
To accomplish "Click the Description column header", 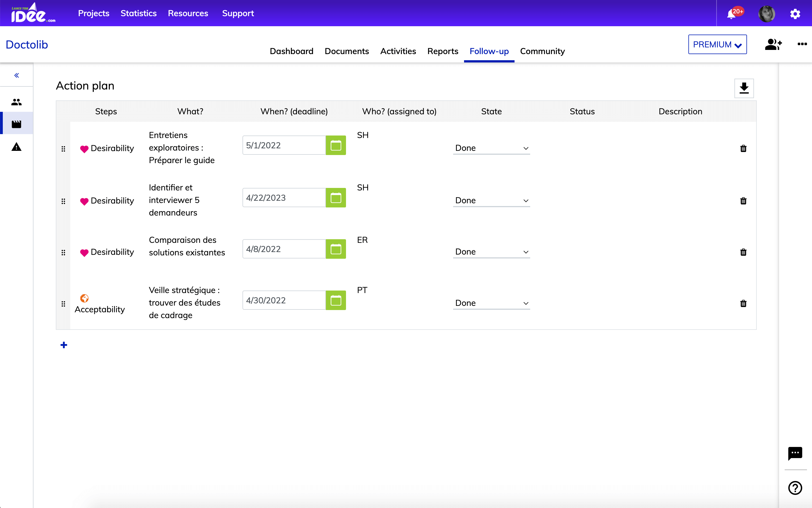I will coord(680,112).
